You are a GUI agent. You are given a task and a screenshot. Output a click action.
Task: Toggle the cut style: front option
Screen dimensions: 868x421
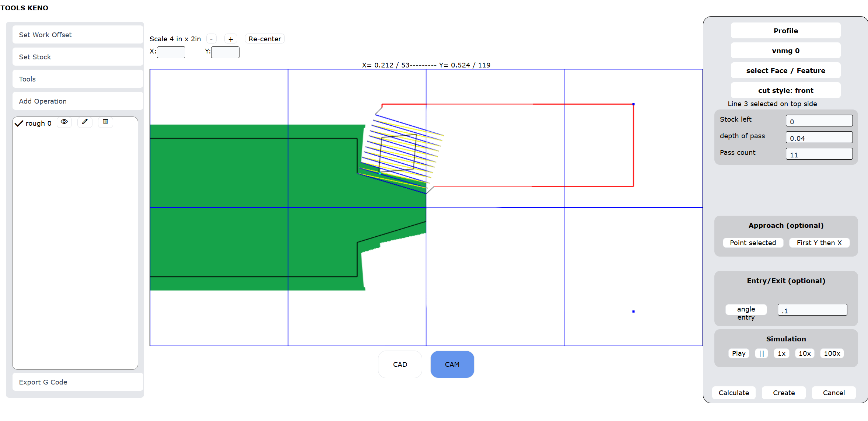click(785, 90)
